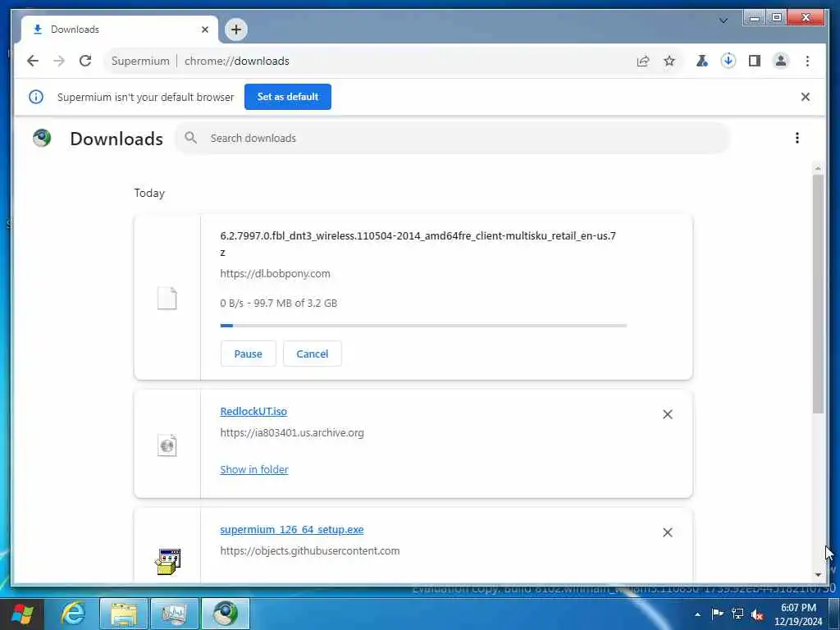Open the network tray icon

[737, 614]
